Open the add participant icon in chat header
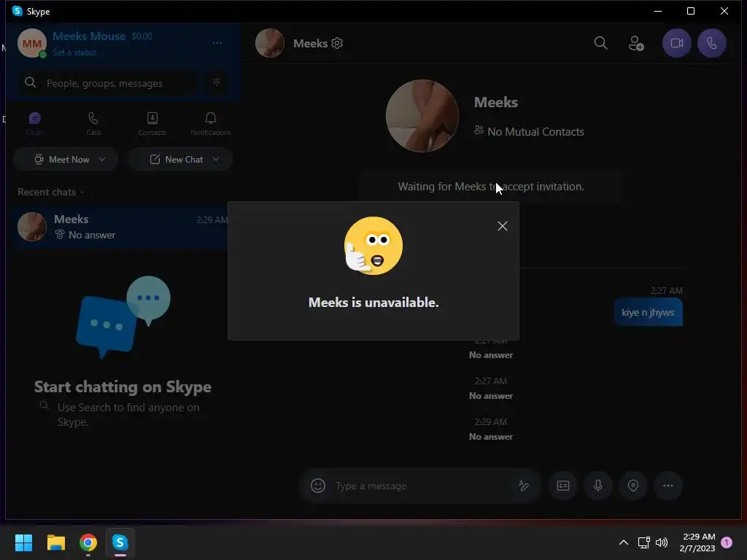The image size is (747, 560). click(x=636, y=43)
